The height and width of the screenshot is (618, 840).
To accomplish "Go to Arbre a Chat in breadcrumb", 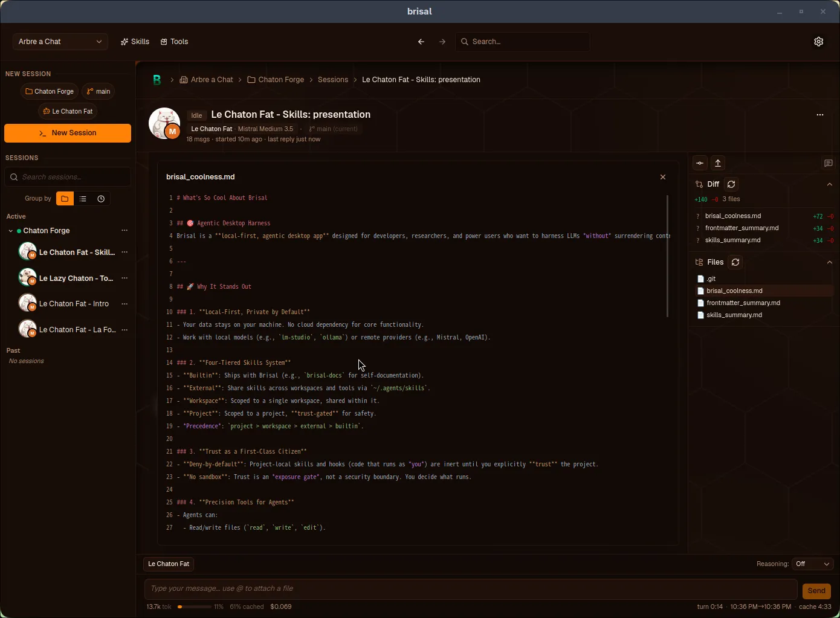I will [x=206, y=80].
